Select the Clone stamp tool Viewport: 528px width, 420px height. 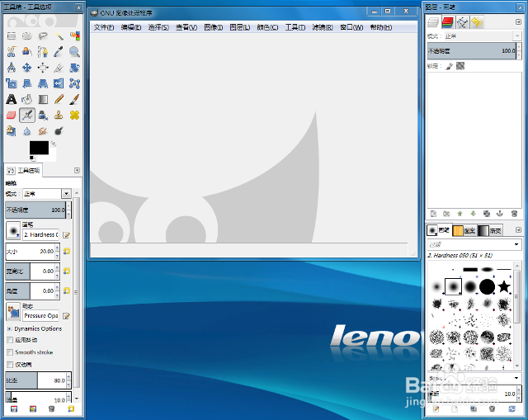click(x=59, y=115)
